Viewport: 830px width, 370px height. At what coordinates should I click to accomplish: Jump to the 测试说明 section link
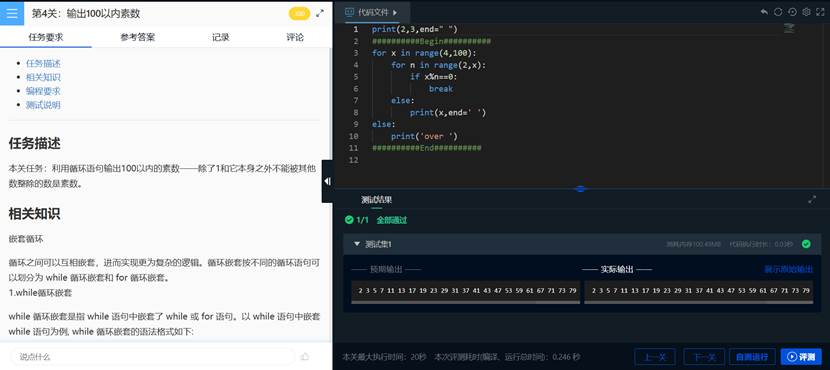(x=43, y=105)
